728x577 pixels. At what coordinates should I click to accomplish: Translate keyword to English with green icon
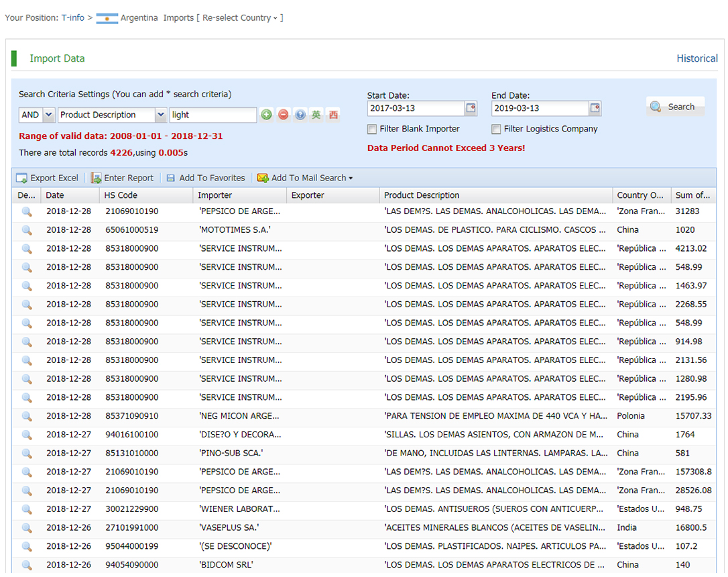click(x=316, y=115)
